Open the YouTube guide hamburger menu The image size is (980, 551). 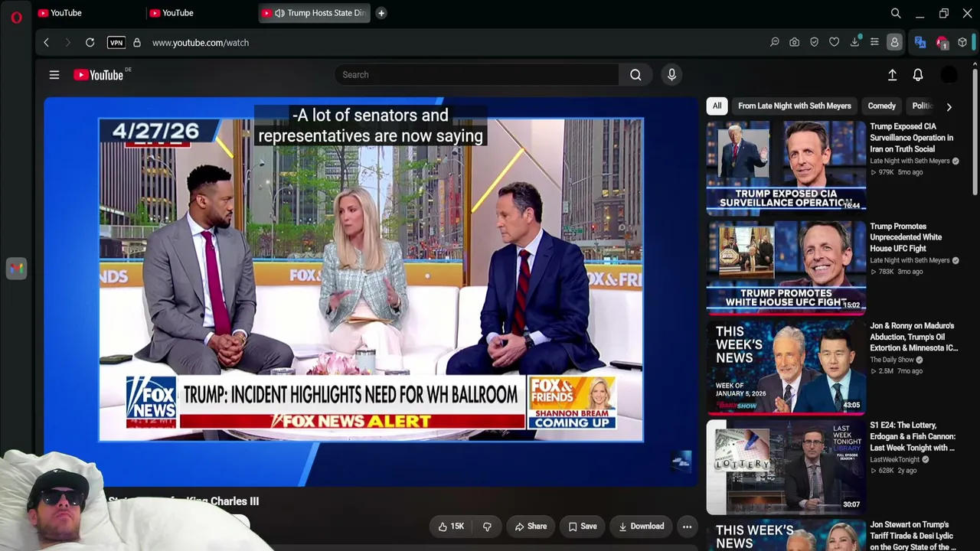[x=54, y=75]
